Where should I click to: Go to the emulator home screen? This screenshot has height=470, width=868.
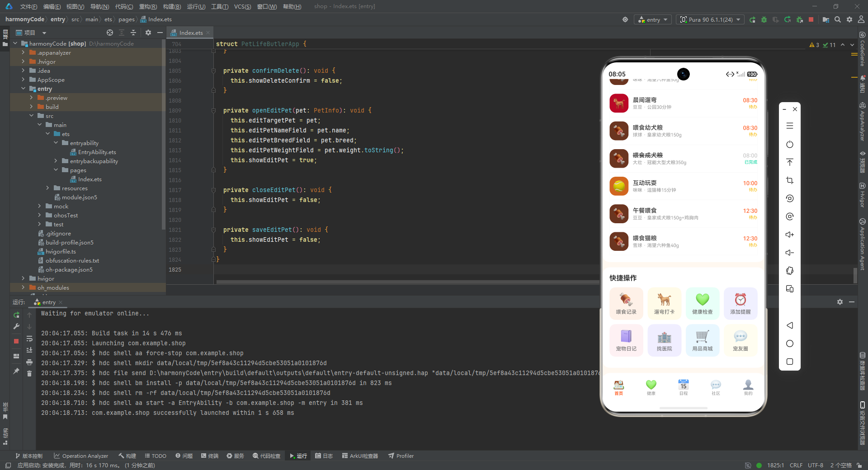tap(790, 343)
